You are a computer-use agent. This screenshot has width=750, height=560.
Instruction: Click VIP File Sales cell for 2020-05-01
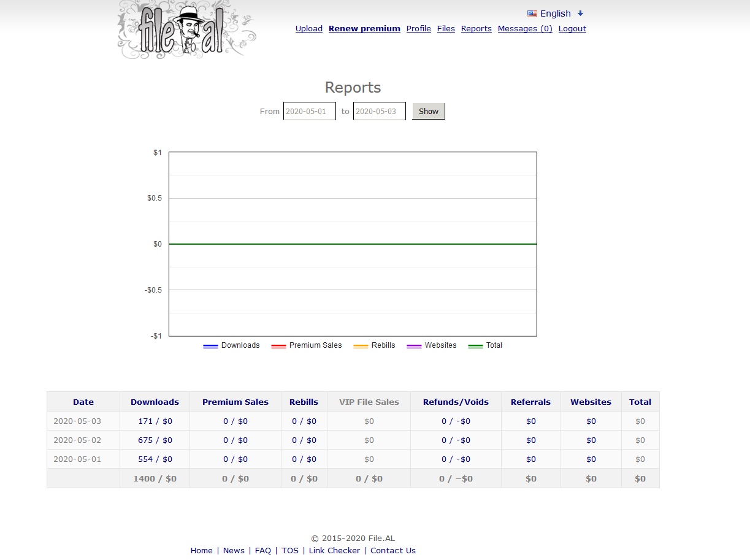click(x=369, y=459)
